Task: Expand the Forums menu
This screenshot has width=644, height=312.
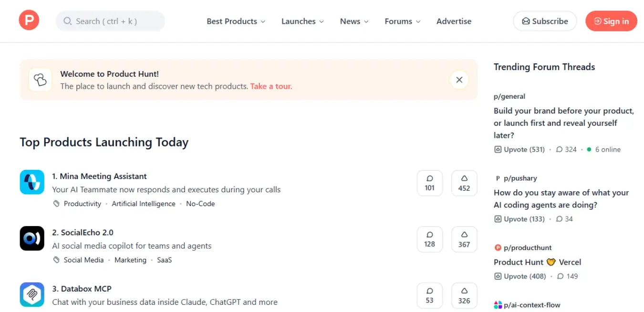Action: pyautogui.click(x=403, y=21)
